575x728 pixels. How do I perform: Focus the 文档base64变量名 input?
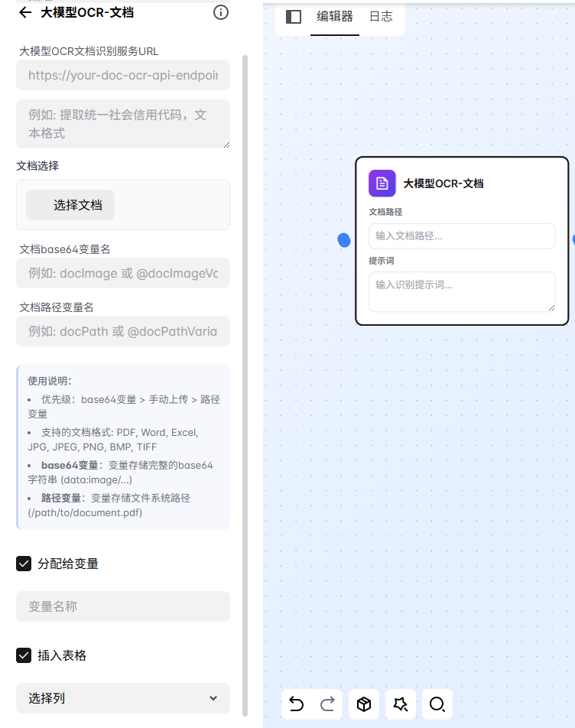pos(123,273)
